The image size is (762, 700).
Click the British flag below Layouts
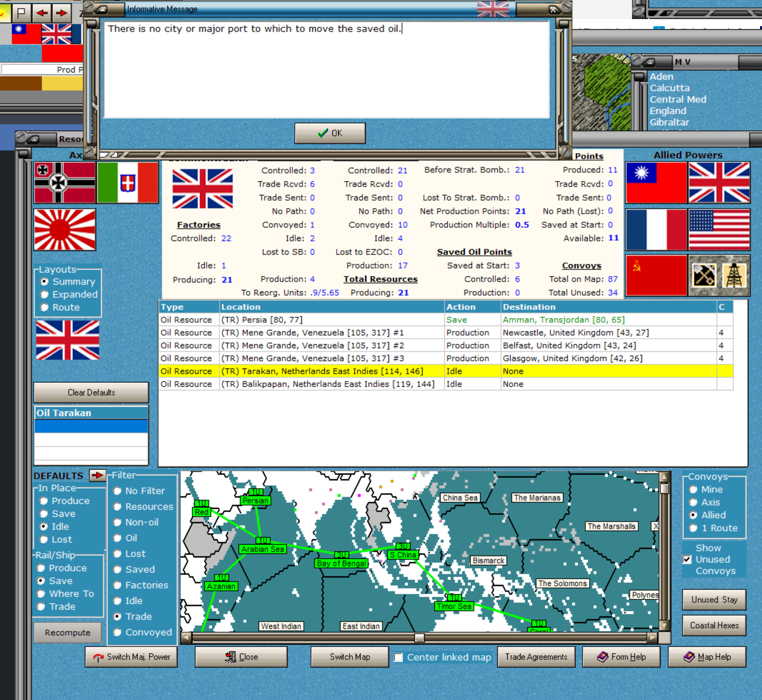pos(68,340)
